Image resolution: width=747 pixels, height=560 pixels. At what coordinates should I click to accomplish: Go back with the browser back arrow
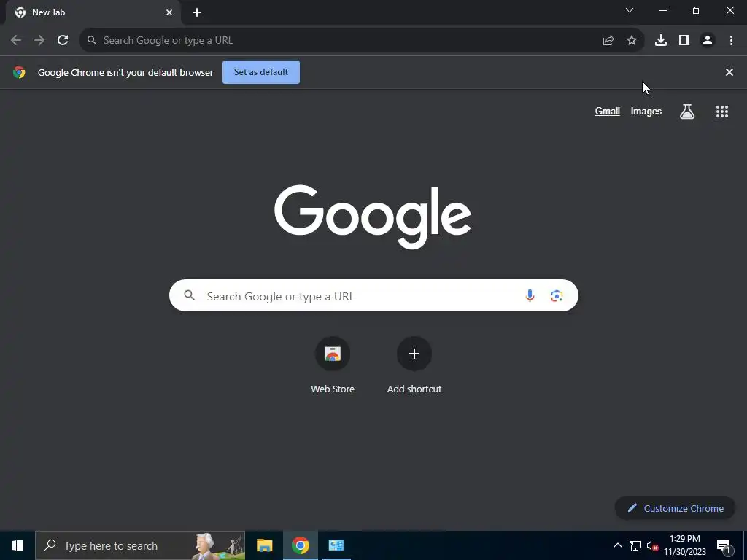[x=16, y=41]
